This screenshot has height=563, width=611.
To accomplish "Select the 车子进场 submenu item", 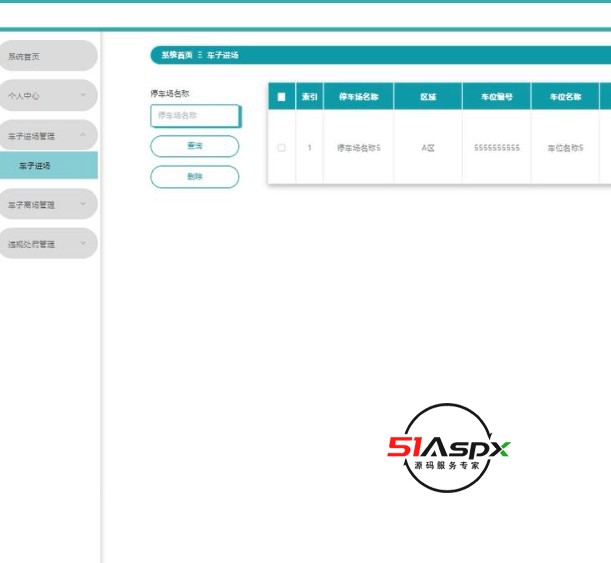I will [x=48, y=166].
